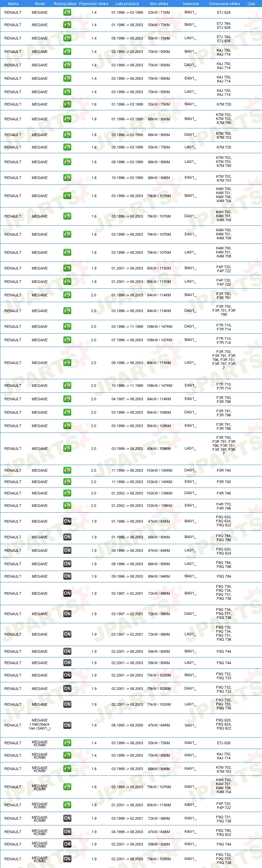Click petrol icon in Kombi 1.8 KA0/1_ row

pos(67,805)
